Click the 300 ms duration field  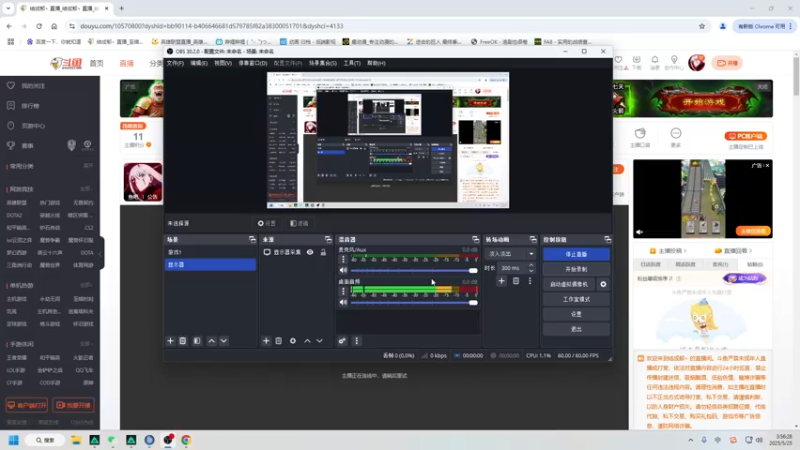(x=512, y=268)
